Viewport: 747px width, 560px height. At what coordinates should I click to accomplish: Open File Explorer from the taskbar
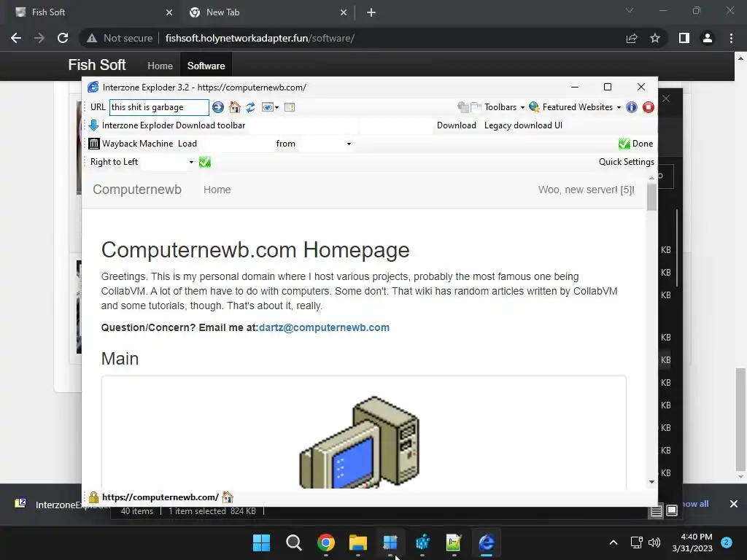pos(357,542)
